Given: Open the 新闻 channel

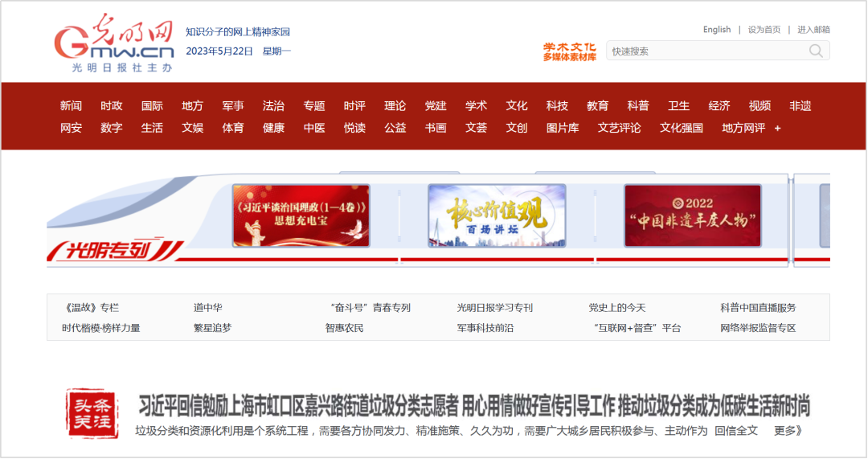Looking at the screenshot, I should (71, 106).
